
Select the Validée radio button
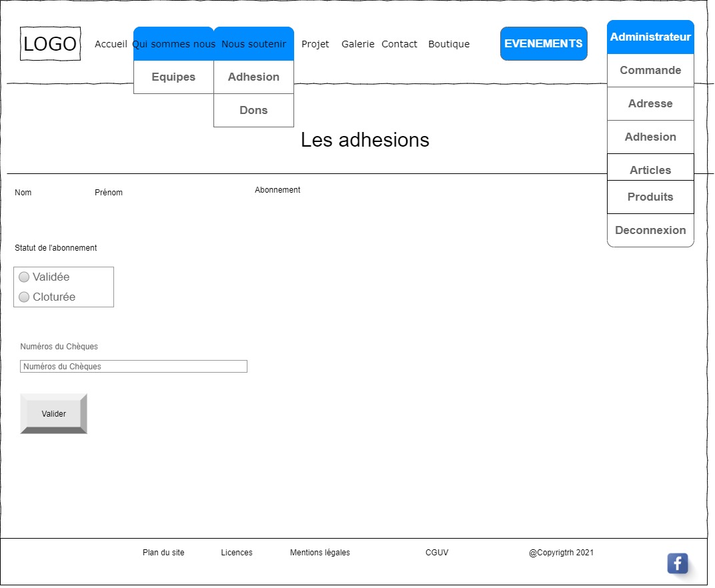click(24, 277)
